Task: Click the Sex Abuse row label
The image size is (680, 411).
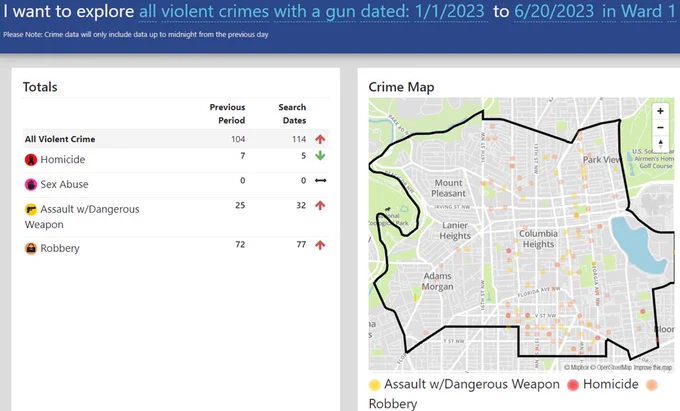Action: (64, 184)
